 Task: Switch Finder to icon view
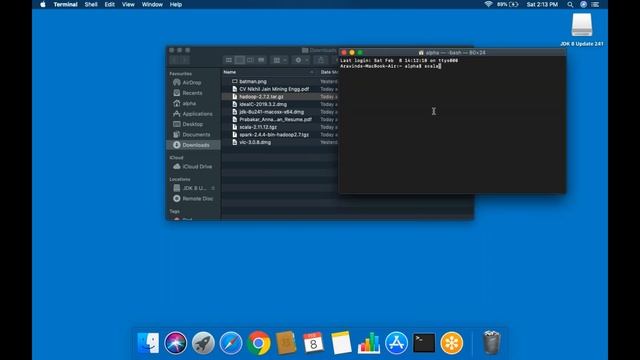tap(229, 60)
